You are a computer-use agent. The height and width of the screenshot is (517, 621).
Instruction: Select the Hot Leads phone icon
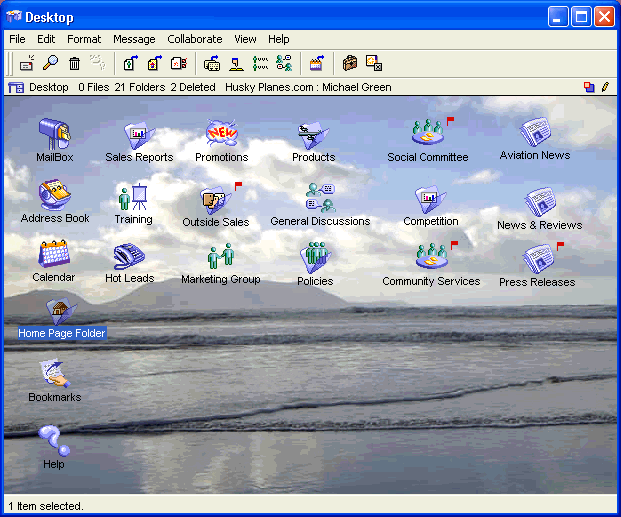click(129, 256)
